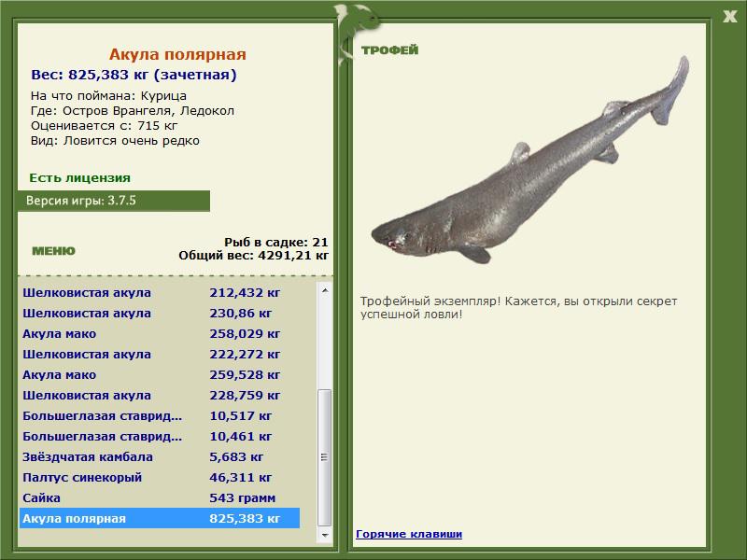The width and height of the screenshot is (747, 560).
Task: Click the fish logo above the panels
Action: pyautogui.click(x=356, y=34)
